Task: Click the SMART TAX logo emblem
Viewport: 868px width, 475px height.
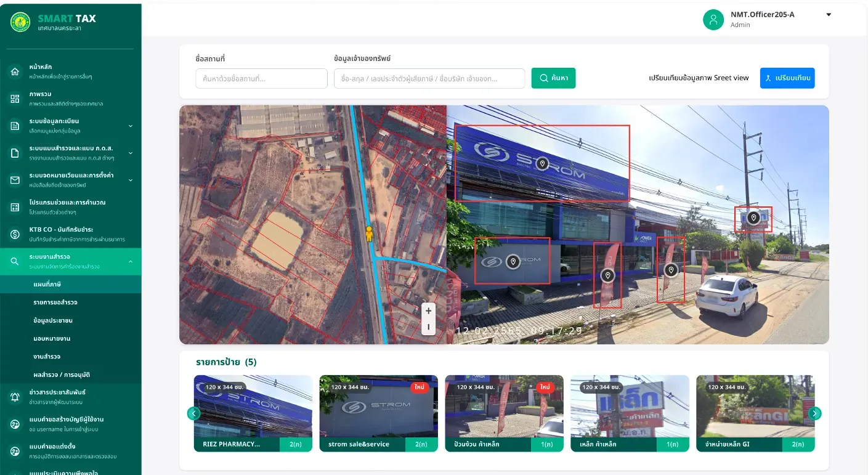Action: (x=20, y=23)
